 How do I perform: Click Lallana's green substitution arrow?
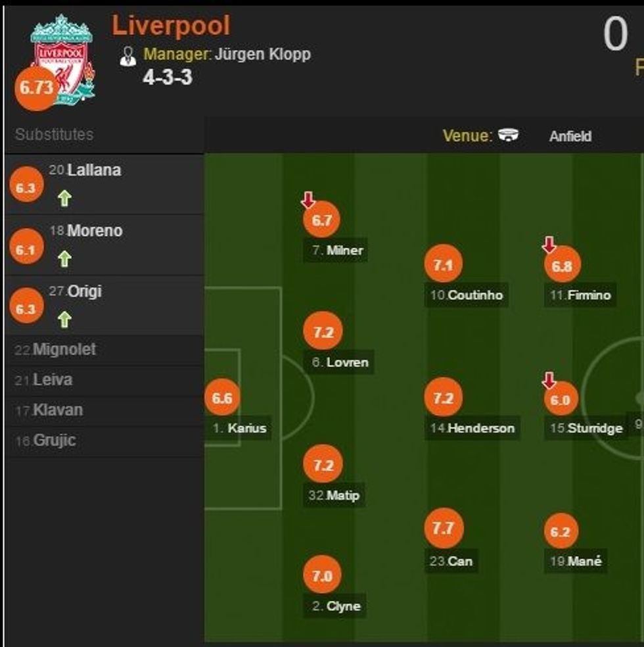tap(64, 198)
